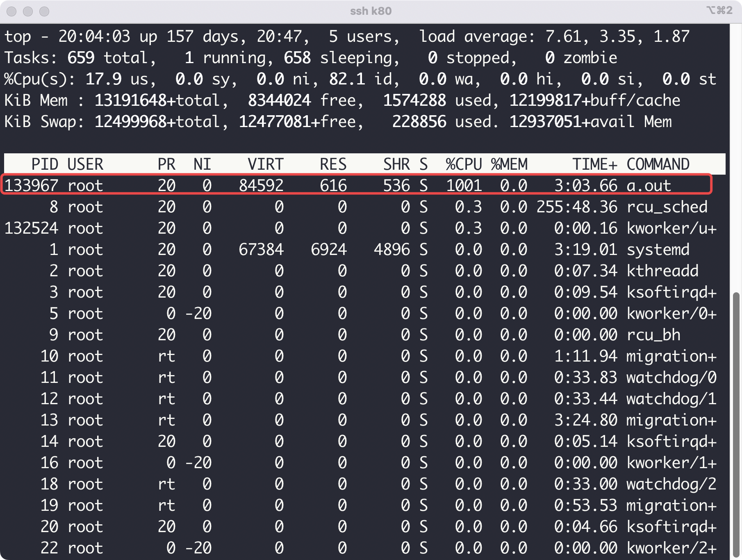Click the yellow minimize traffic light button
Image resolution: width=742 pixels, height=560 pixels.
tap(28, 11)
